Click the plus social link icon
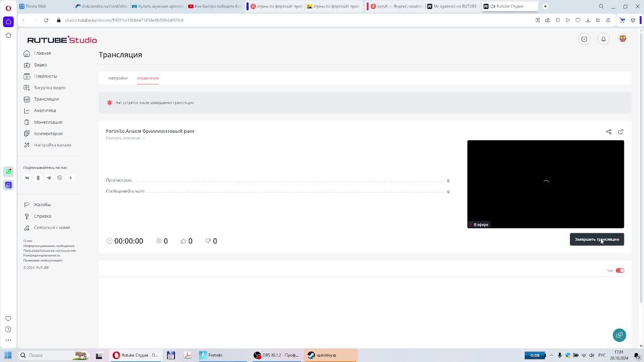Image resolution: width=644 pixels, height=362 pixels. click(70, 178)
